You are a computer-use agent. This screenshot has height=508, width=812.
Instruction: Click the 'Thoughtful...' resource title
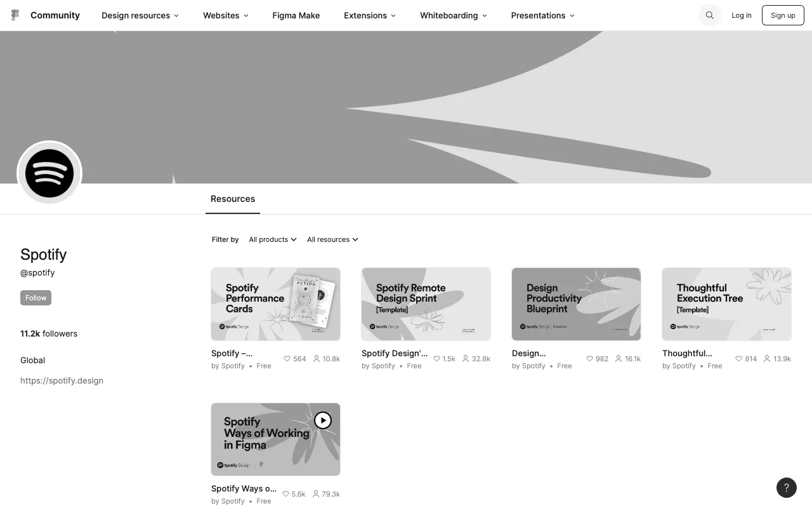(x=687, y=353)
